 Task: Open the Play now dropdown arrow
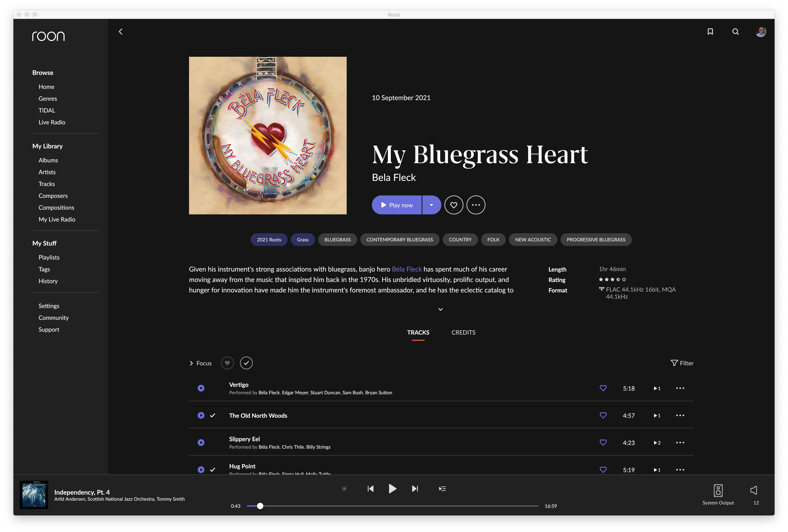[431, 205]
